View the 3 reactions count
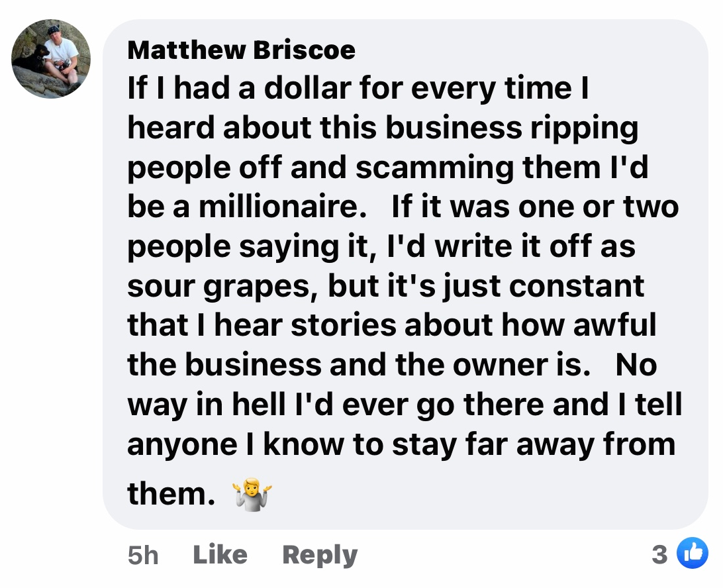This screenshot has width=723, height=588. point(659,554)
